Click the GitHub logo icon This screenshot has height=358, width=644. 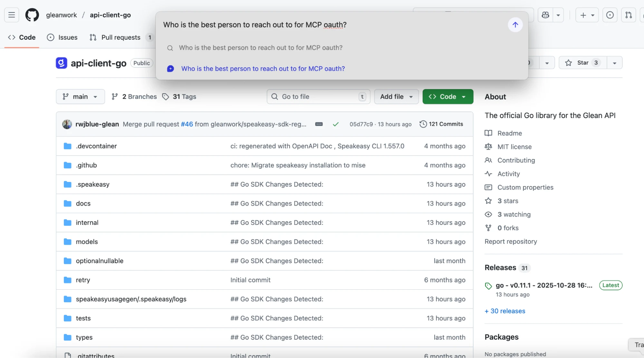[32, 15]
